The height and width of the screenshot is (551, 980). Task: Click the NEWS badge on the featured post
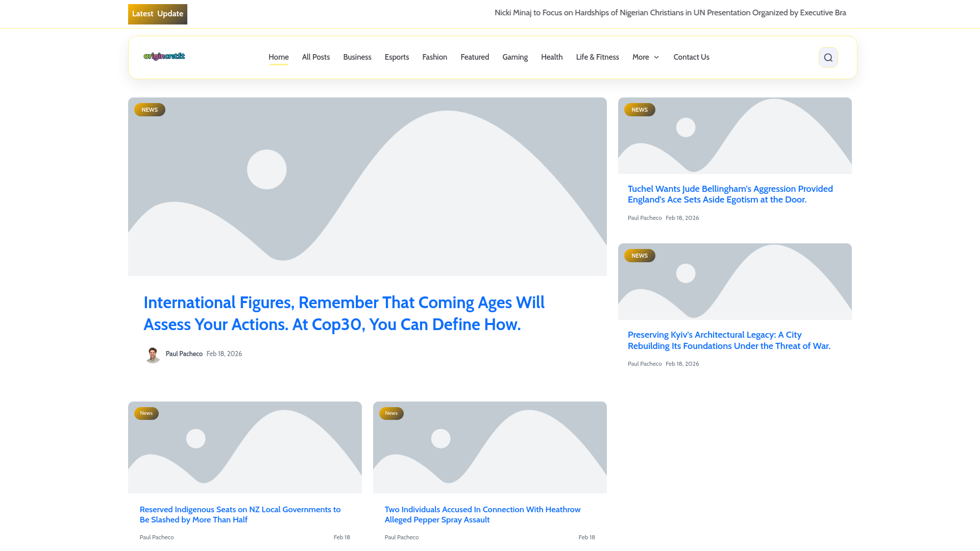click(x=150, y=110)
